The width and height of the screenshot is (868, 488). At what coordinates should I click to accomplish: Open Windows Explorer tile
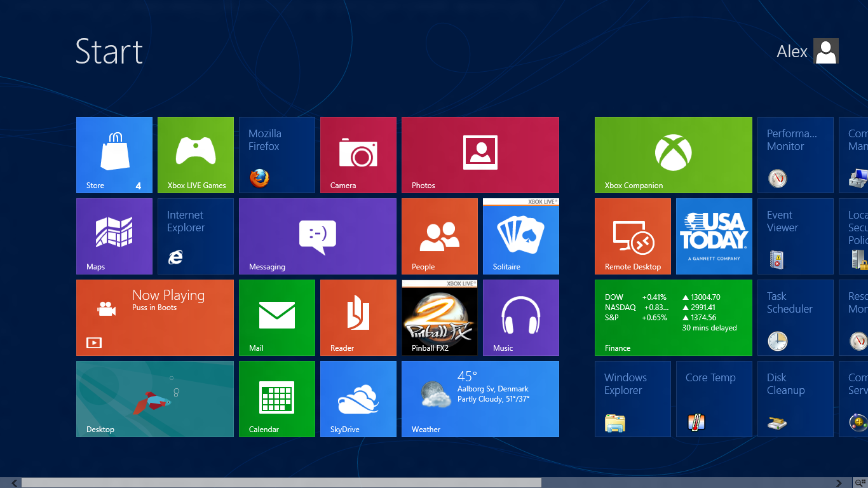633,399
